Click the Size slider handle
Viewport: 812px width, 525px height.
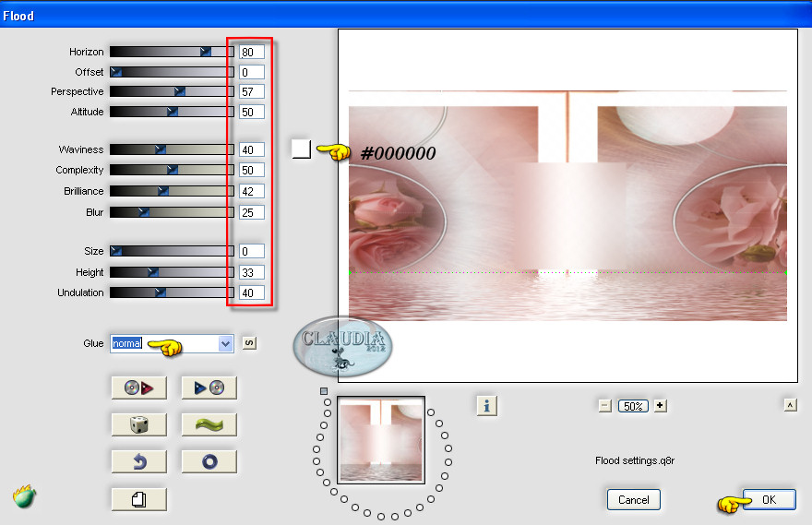point(116,251)
